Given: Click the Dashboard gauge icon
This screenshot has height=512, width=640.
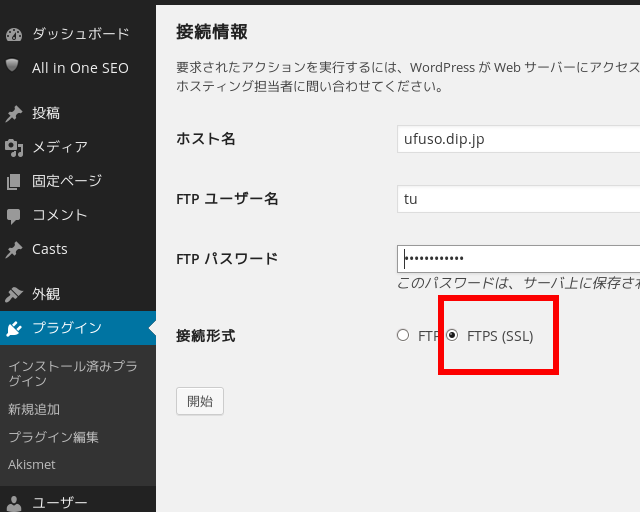Looking at the screenshot, I should [14, 34].
